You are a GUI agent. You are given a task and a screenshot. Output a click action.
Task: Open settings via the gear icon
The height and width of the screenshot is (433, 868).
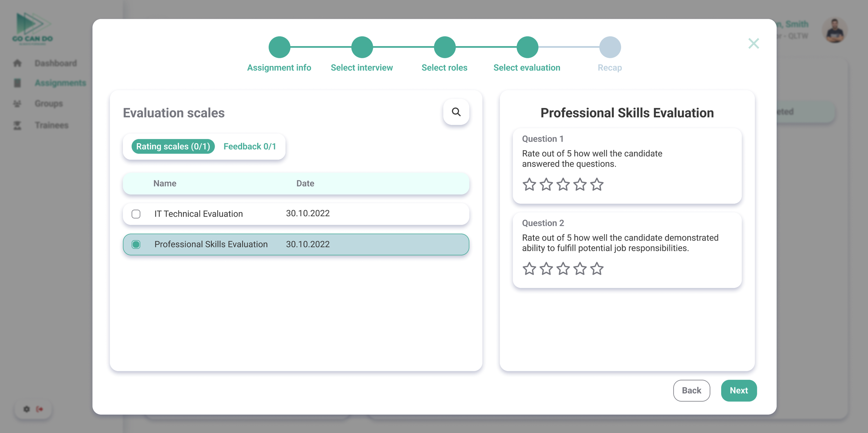pos(27,409)
